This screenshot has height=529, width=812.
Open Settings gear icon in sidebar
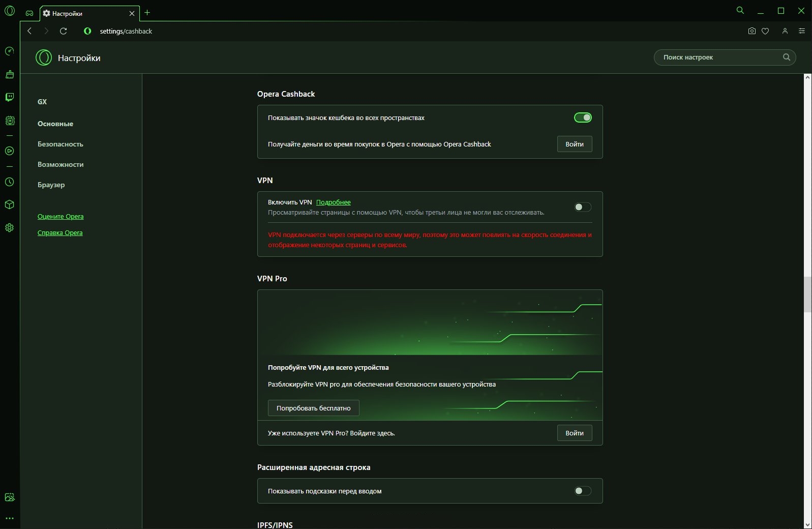point(9,227)
